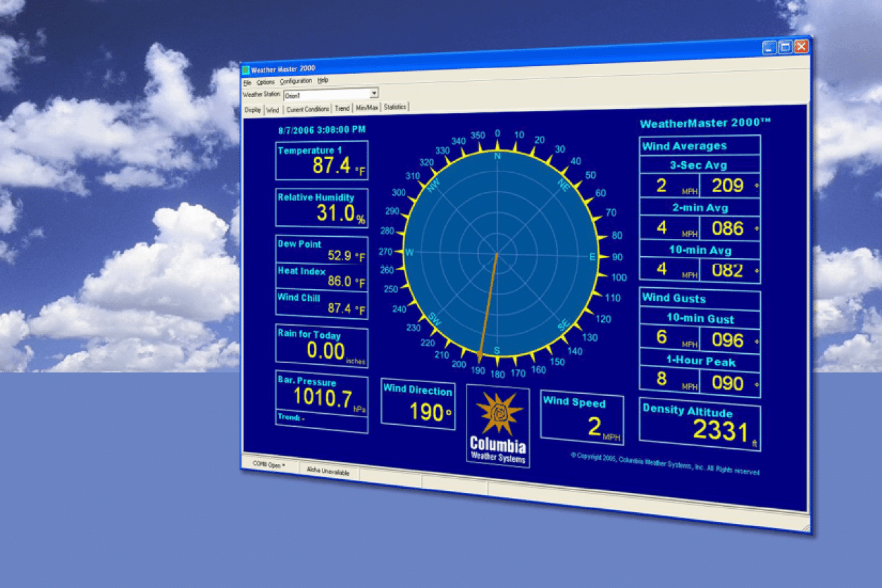Click the Wind Speed 2 MPH readout
This screenshot has width=882, height=588.
pyautogui.click(x=604, y=428)
